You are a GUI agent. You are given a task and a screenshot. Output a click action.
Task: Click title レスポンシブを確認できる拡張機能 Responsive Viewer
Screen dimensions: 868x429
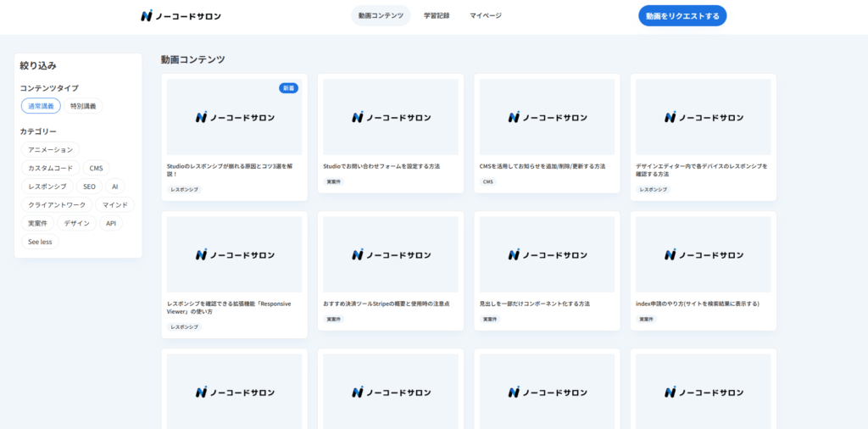229,308
